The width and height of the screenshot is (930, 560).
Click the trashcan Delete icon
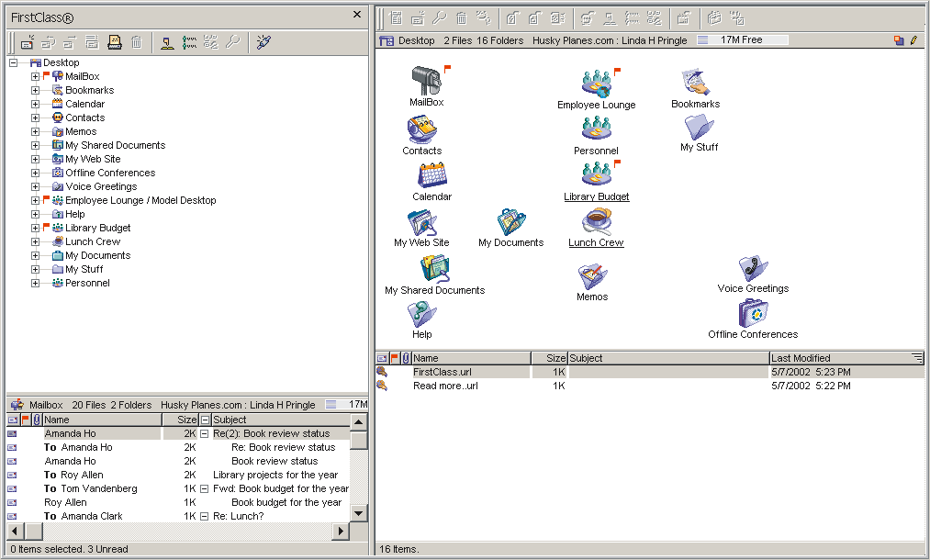click(136, 42)
